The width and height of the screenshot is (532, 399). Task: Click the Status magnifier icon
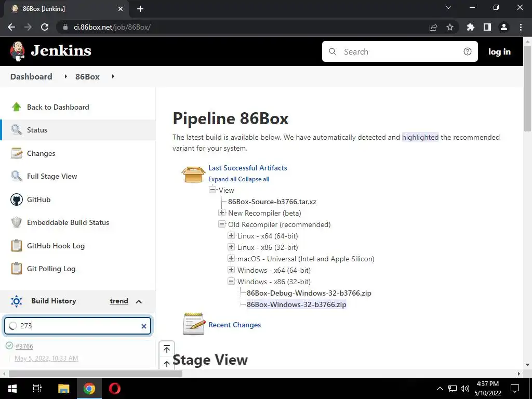pyautogui.click(x=16, y=130)
